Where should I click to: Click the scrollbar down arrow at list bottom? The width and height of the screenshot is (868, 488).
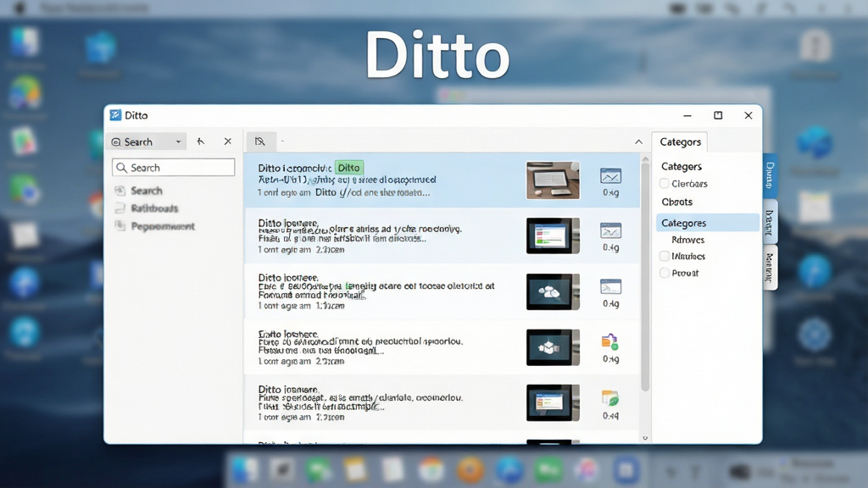point(645,438)
